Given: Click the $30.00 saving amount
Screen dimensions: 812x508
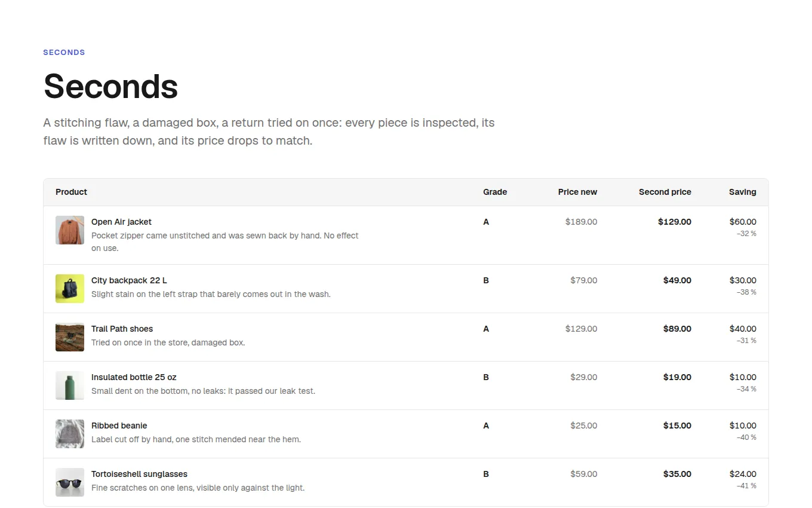Looking at the screenshot, I should pos(743,280).
